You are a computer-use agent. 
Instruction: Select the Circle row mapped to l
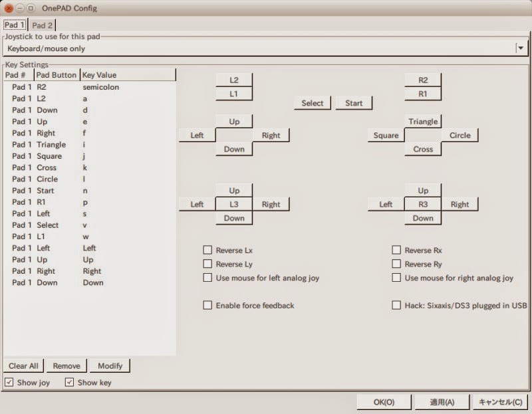pos(90,179)
